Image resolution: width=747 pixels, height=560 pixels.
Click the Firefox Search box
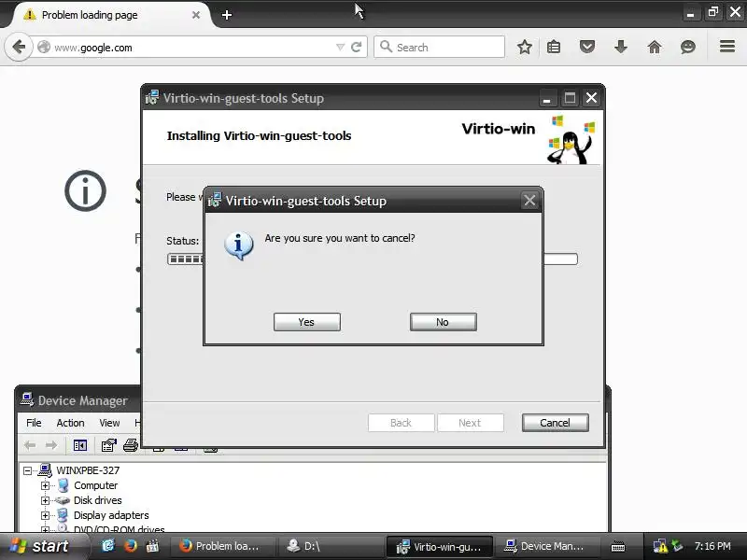pyautogui.click(x=439, y=48)
